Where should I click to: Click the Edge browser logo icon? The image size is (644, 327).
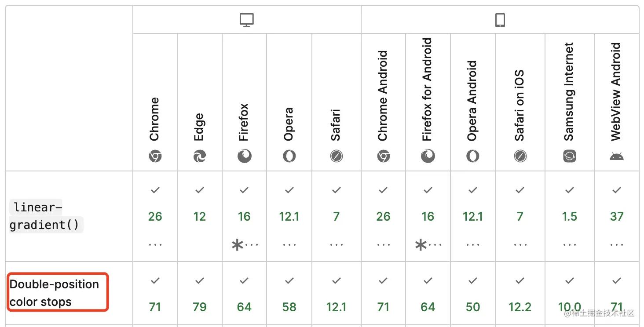tap(200, 156)
